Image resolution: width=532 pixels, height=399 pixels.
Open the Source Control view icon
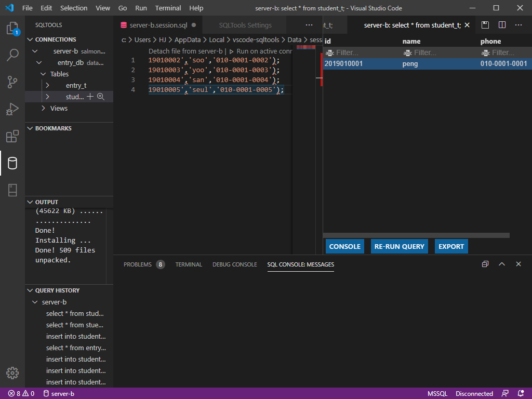coord(12,82)
